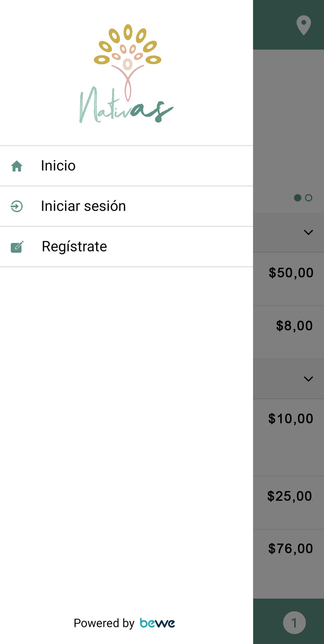Open the location pin icon
Image resolution: width=324 pixels, height=644 pixels.
point(304,25)
